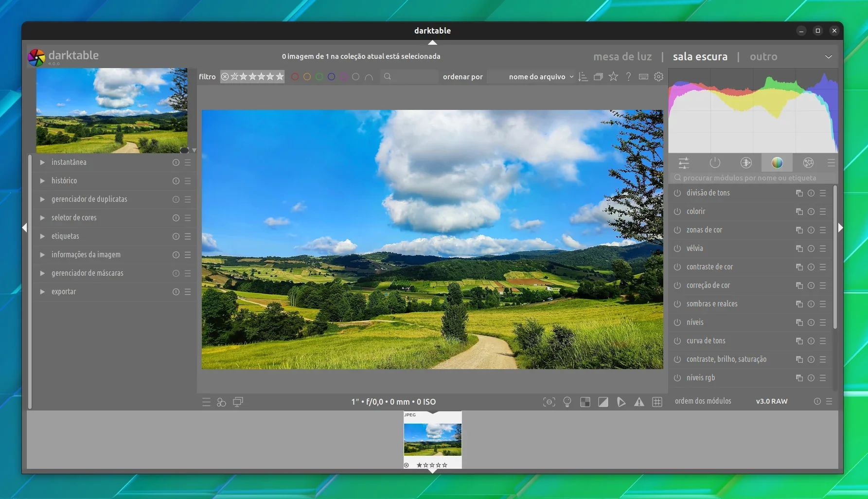Enable the divisão de tons module

[x=677, y=193]
